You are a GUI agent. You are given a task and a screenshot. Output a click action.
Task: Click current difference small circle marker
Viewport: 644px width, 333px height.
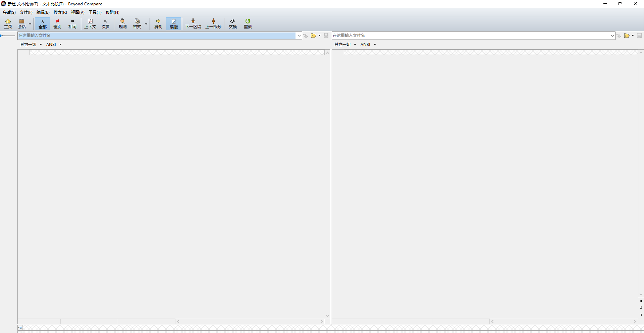click(641, 308)
